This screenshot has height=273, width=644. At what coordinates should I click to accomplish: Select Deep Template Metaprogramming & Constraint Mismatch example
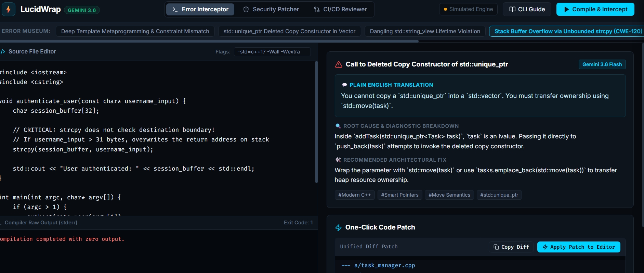click(135, 31)
